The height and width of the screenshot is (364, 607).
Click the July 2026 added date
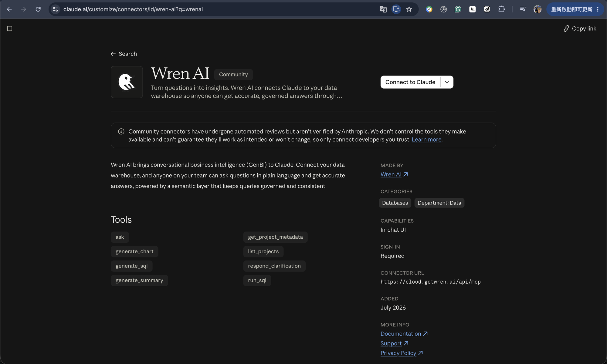coord(393,308)
